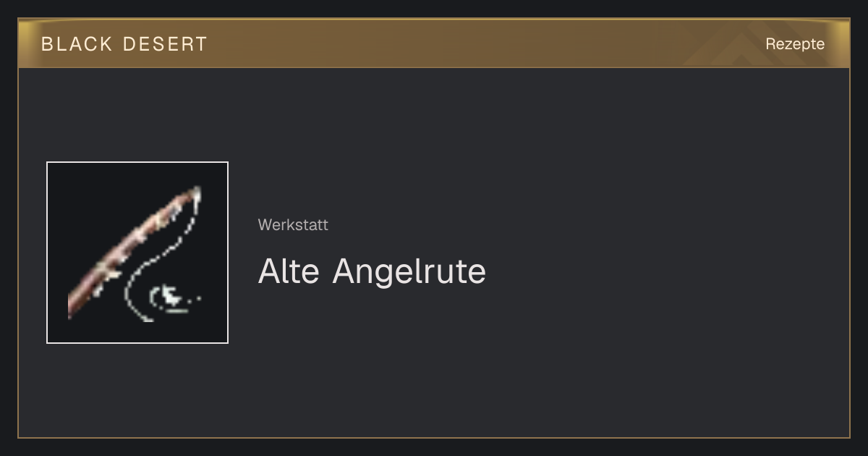The width and height of the screenshot is (868, 456).
Task: Click the word Angelrute in the title
Action: pos(409,271)
